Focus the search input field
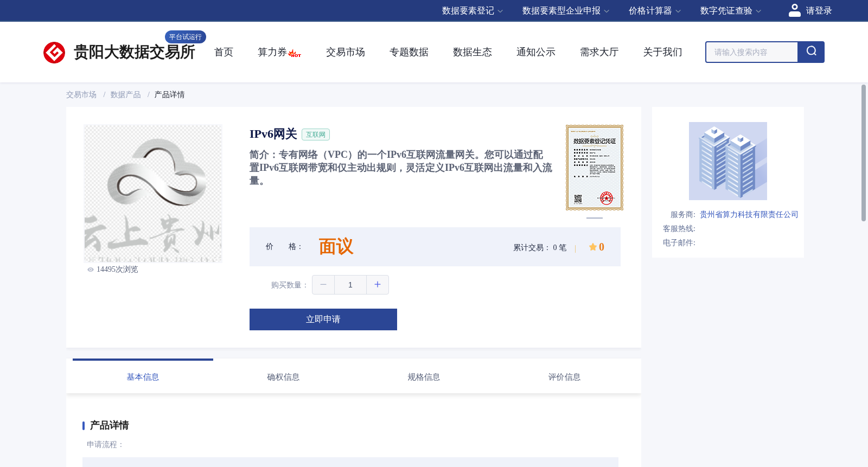This screenshot has width=868, height=467. 752,52
